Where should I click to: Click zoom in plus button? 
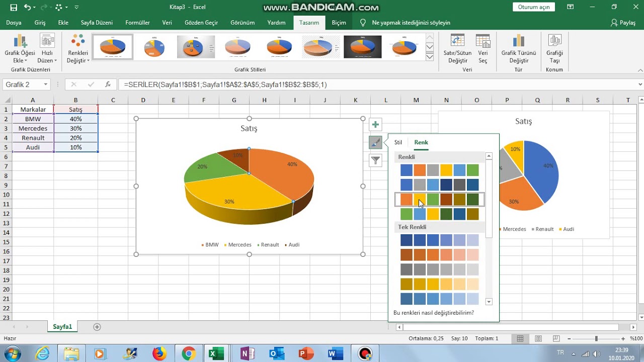click(x=623, y=339)
